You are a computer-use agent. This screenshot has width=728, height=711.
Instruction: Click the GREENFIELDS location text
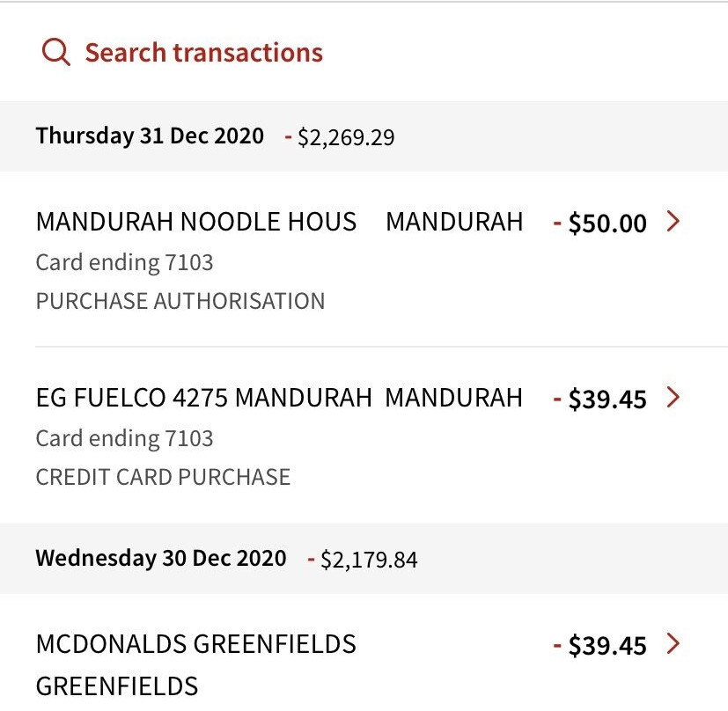point(117,686)
